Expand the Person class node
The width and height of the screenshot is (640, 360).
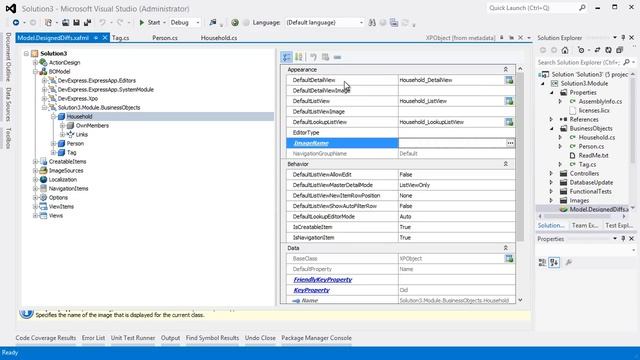coord(53,144)
